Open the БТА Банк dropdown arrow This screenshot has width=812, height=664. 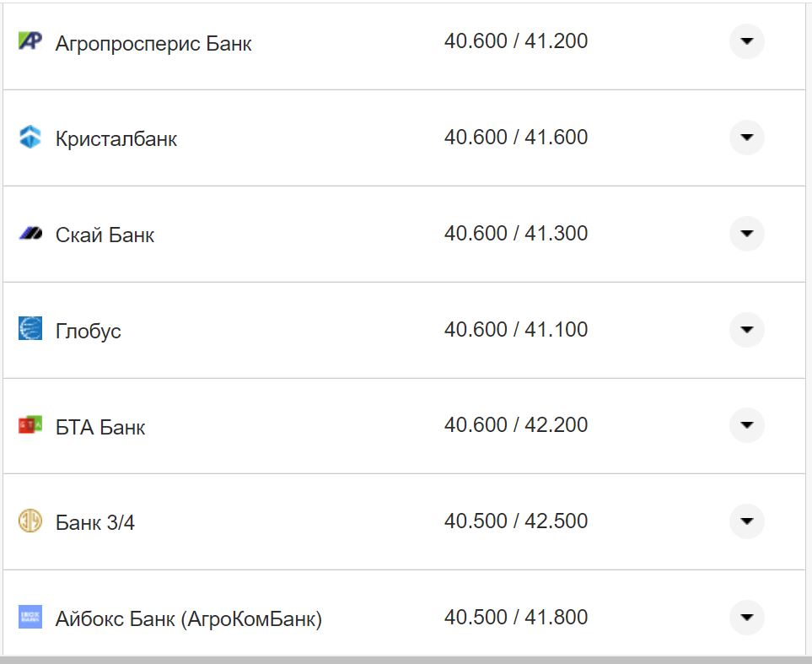point(746,425)
